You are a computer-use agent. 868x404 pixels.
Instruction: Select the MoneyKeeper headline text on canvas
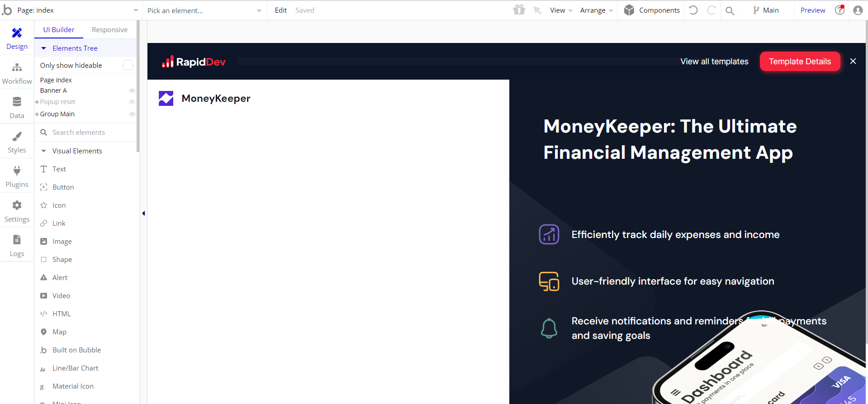pyautogui.click(x=670, y=139)
